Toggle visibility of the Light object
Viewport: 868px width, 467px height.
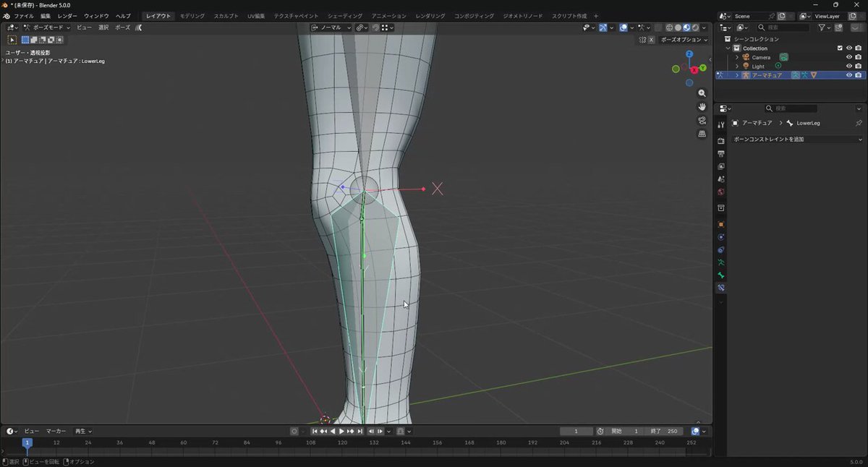click(x=849, y=66)
